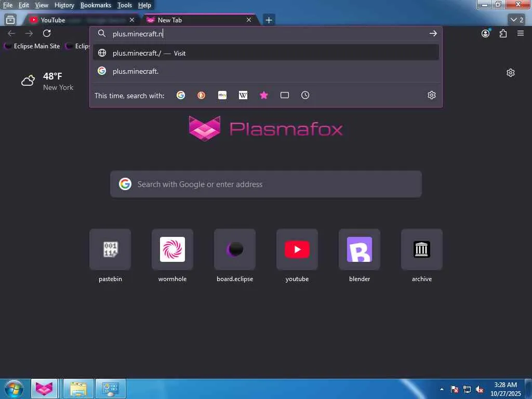The width and height of the screenshot is (532, 399).
Task: Open the File menu
Action: click(x=8, y=5)
